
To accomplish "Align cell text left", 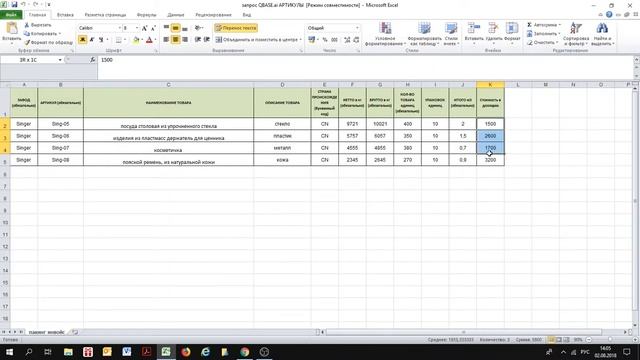I will [x=166, y=40].
